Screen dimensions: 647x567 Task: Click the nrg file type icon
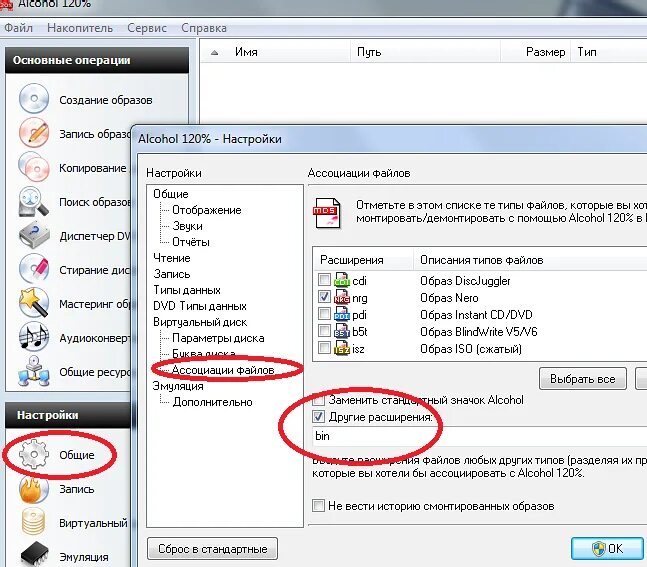(x=342, y=297)
